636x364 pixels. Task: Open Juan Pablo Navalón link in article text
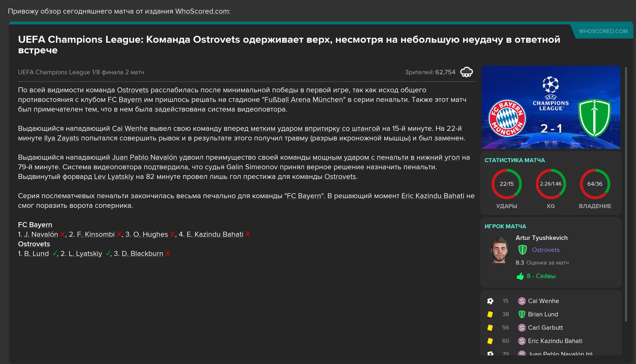[x=144, y=157]
